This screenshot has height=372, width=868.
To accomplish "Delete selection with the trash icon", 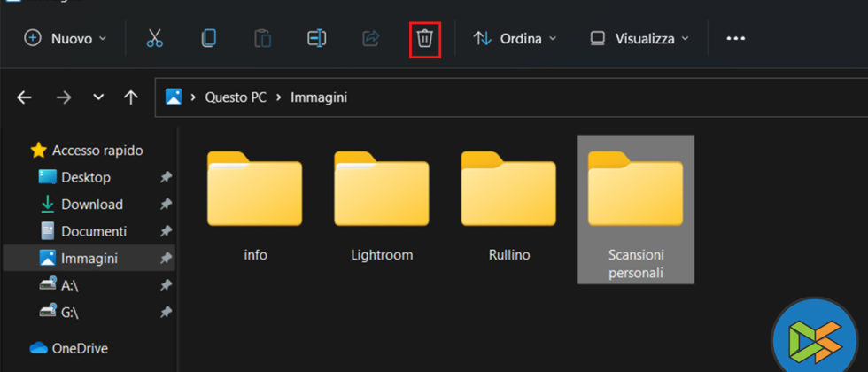I will 424,39.
